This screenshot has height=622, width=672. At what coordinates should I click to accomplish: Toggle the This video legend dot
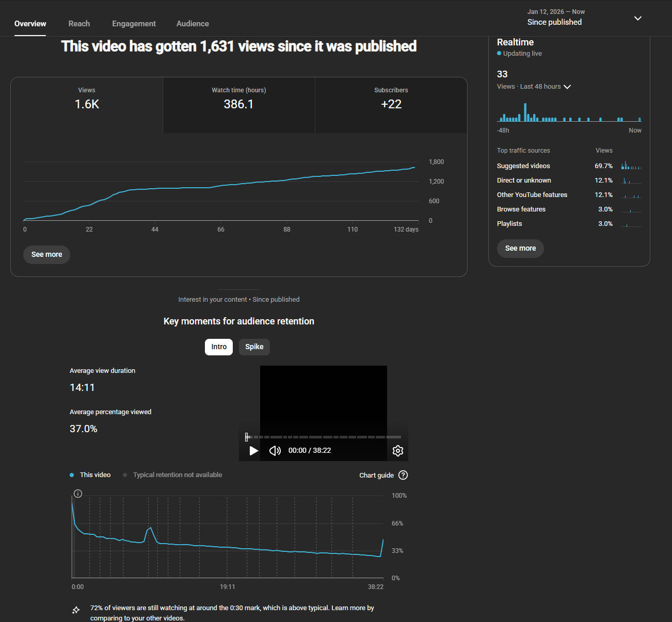point(72,475)
